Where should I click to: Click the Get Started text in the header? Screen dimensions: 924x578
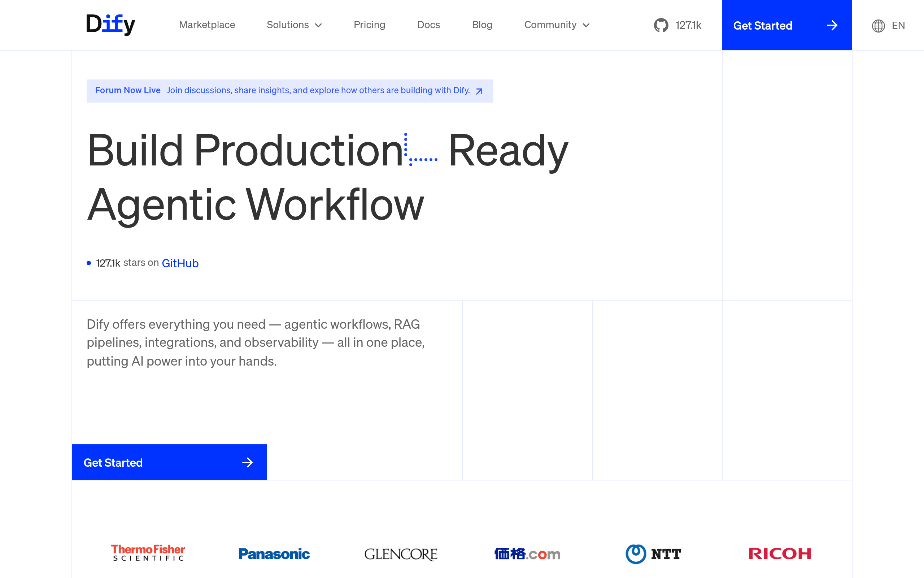click(763, 26)
